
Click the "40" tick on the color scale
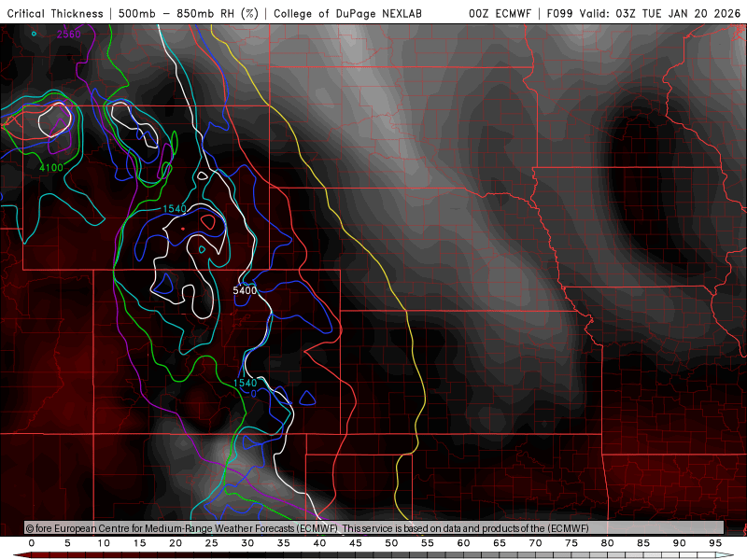(319, 543)
